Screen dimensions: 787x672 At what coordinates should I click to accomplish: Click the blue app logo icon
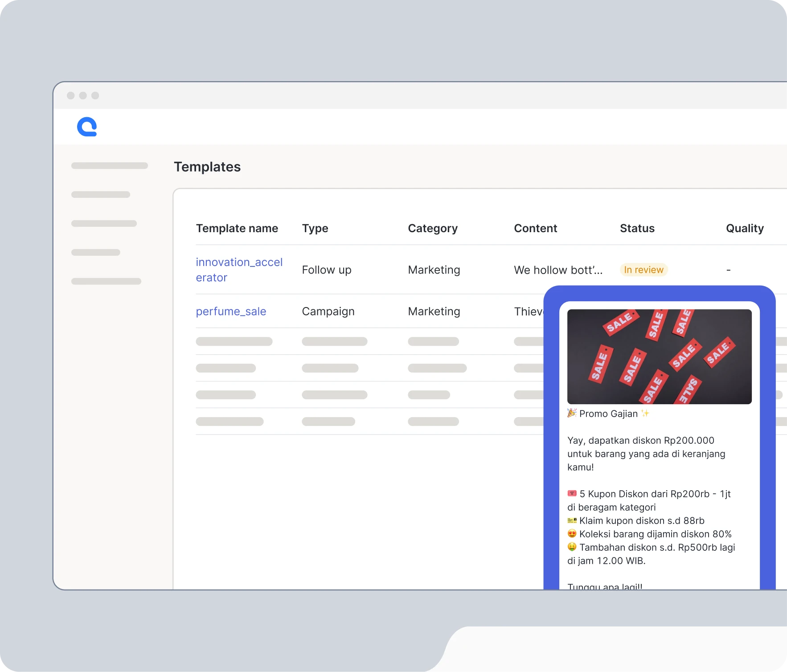pos(87,127)
